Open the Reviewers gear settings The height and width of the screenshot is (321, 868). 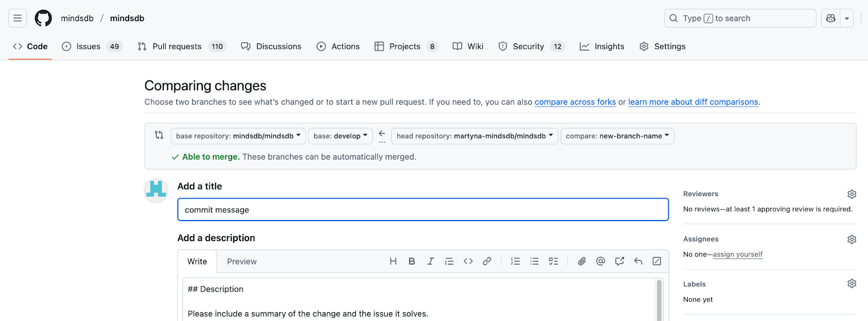tap(852, 194)
